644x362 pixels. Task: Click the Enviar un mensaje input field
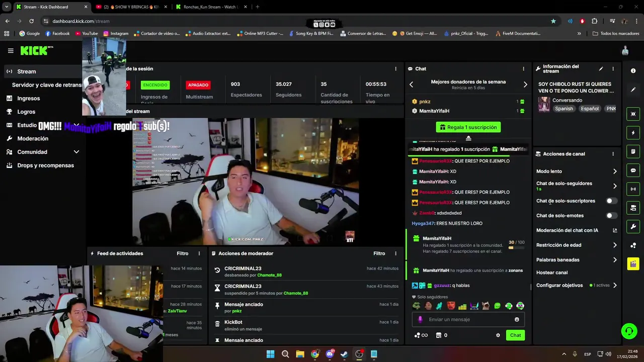[x=468, y=319]
